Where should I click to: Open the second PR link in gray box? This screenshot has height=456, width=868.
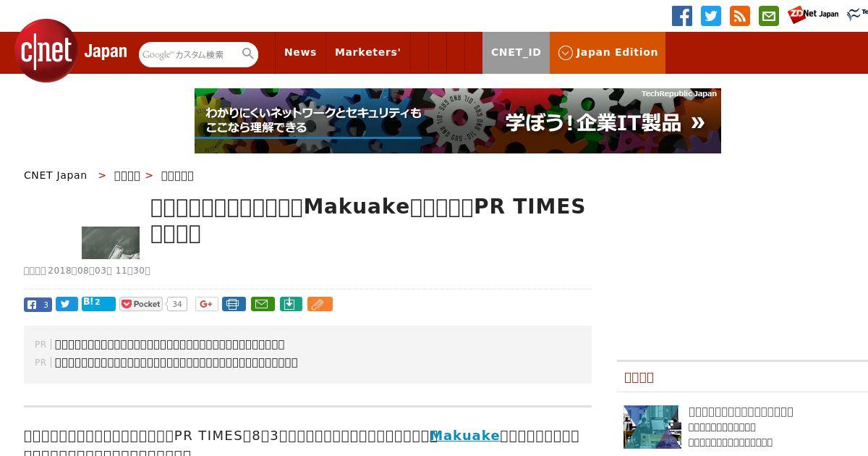[x=176, y=363]
